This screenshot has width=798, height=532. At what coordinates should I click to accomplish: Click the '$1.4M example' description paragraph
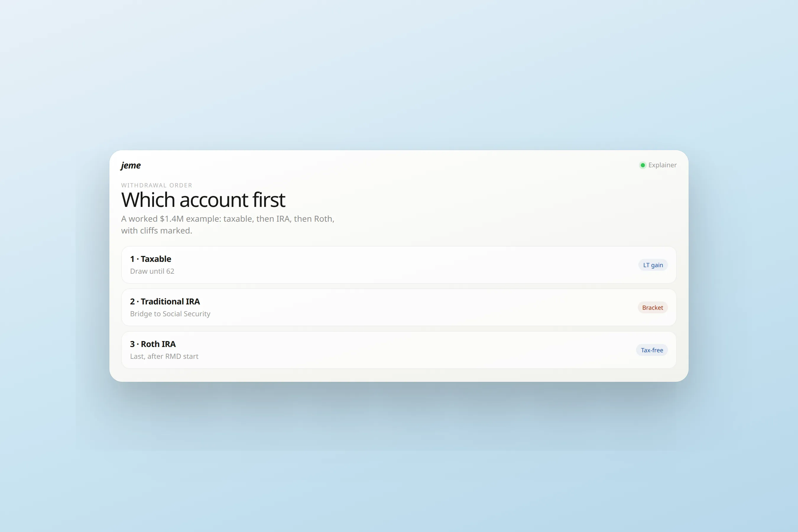228,225
